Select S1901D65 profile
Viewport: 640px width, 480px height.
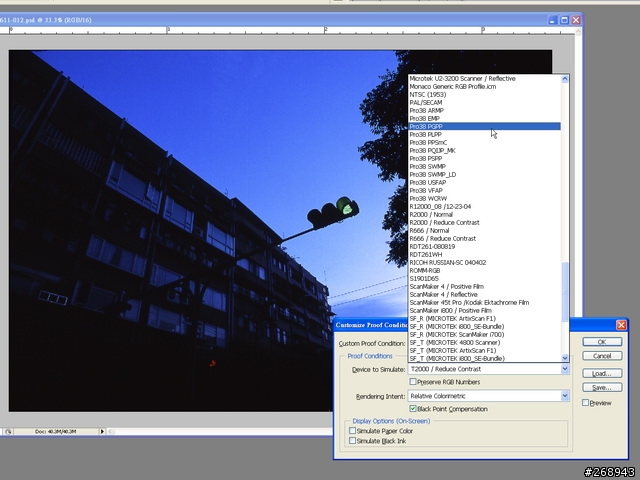click(484, 278)
